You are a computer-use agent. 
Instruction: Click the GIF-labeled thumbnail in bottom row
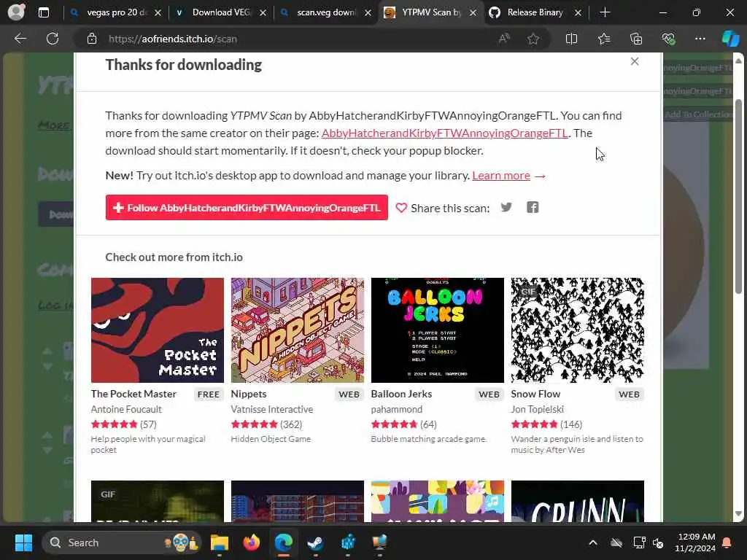[x=158, y=501]
